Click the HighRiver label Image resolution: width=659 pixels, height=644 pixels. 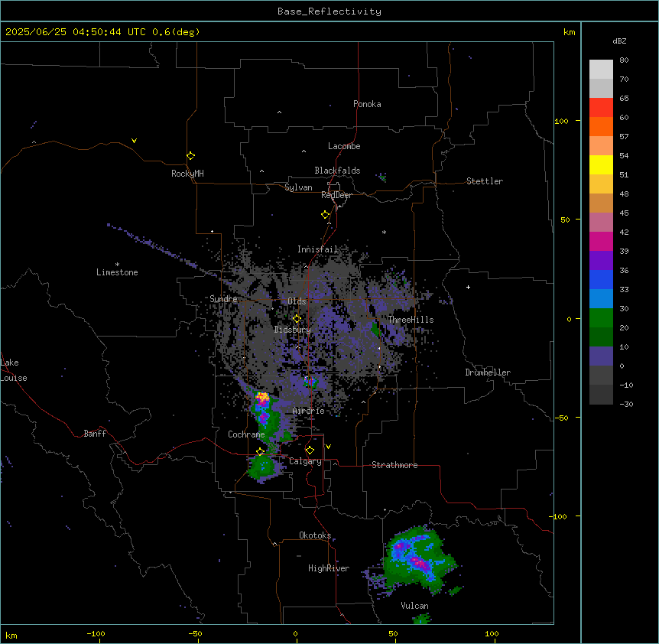329,568
